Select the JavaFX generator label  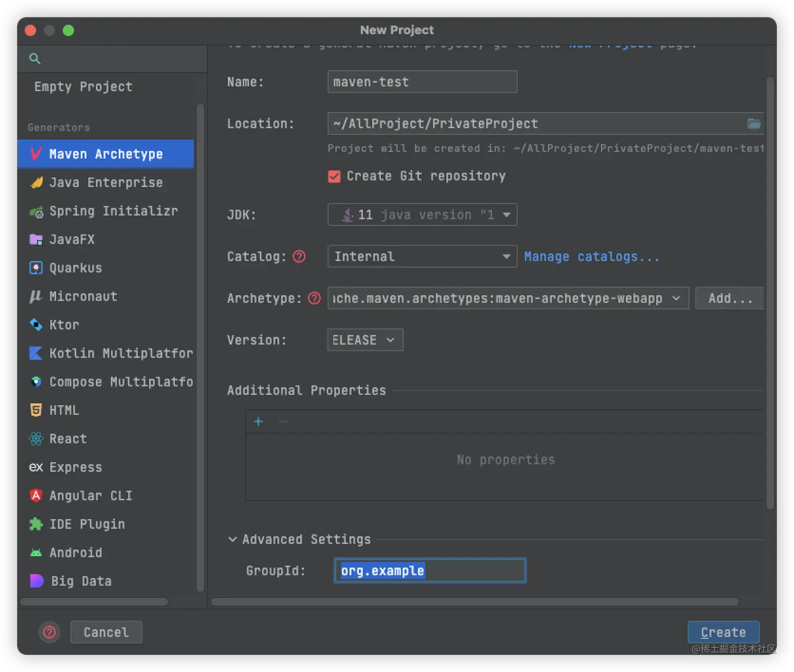point(72,239)
